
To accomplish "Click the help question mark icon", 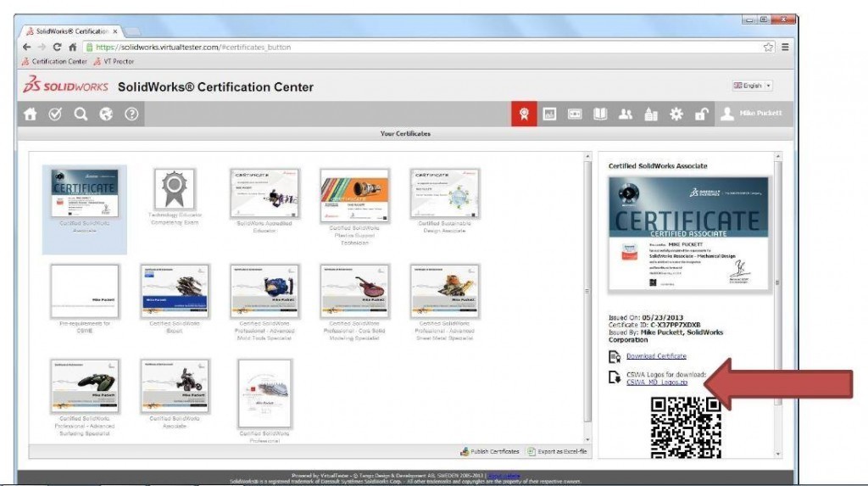I will tap(131, 115).
